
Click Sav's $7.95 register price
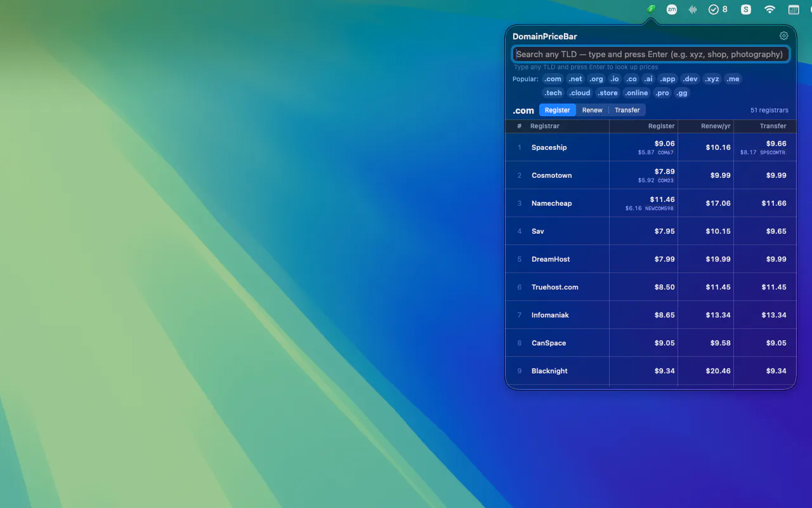(665, 231)
